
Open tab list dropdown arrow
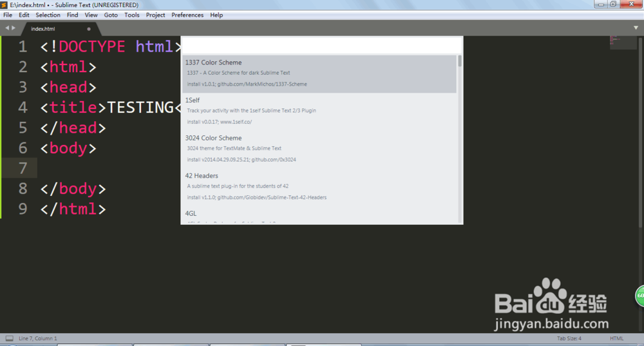pyautogui.click(x=636, y=28)
